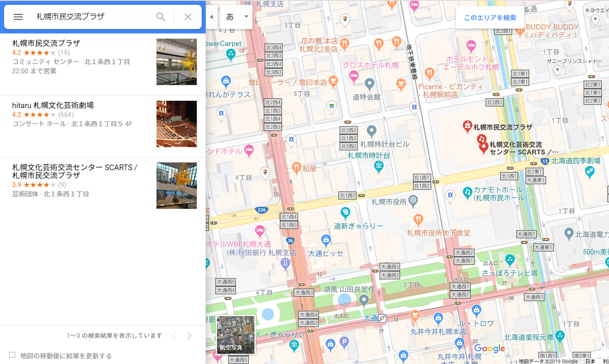Click 道特会館 location pin

point(370,85)
